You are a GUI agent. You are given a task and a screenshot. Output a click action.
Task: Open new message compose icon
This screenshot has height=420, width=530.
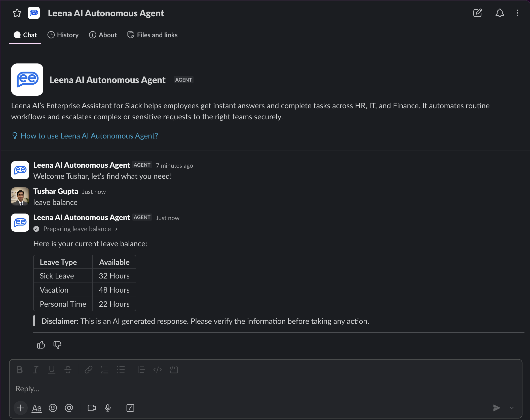click(477, 13)
